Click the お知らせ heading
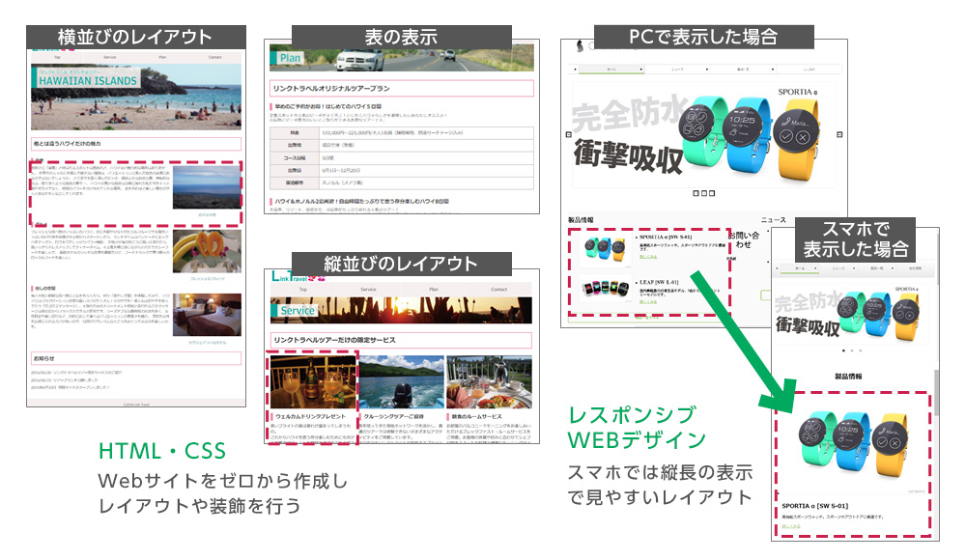966x560 pixels. click(x=136, y=358)
